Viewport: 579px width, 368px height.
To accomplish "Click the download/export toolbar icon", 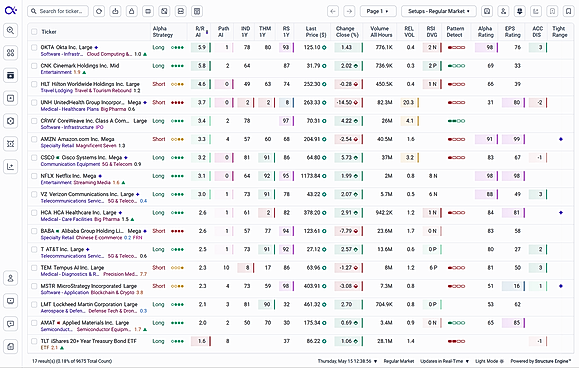I will point(115,11).
